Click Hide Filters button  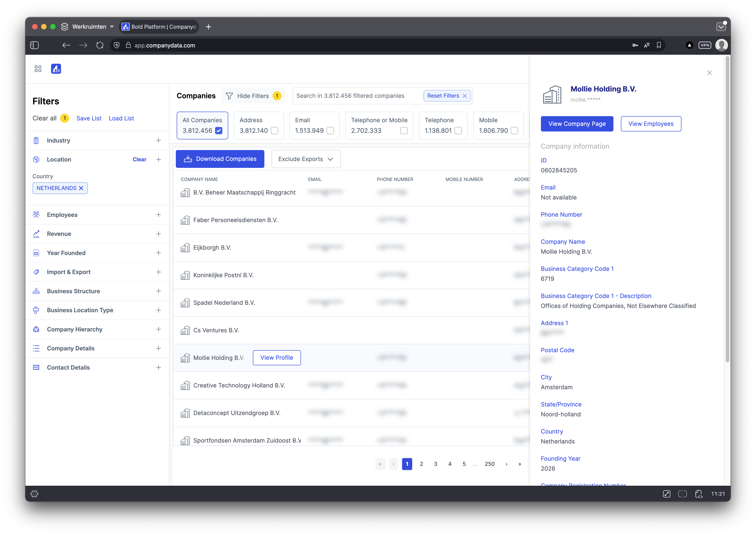(x=253, y=96)
